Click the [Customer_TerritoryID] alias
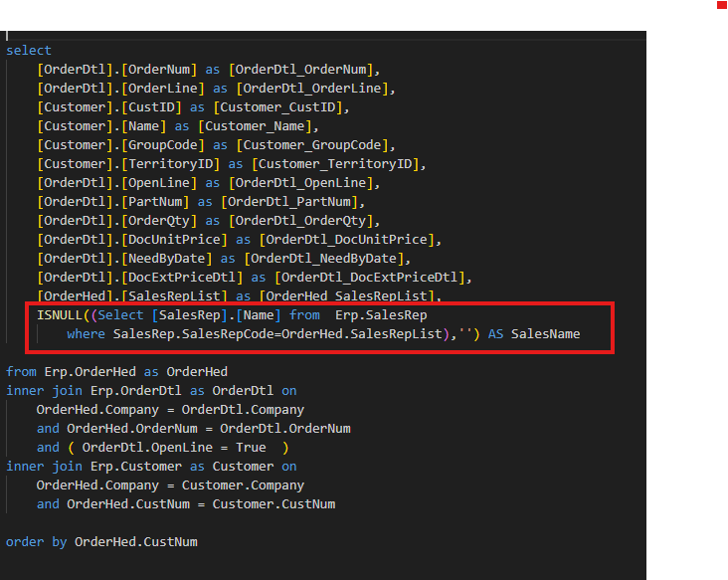The width and height of the screenshot is (728, 580). point(335,164)
